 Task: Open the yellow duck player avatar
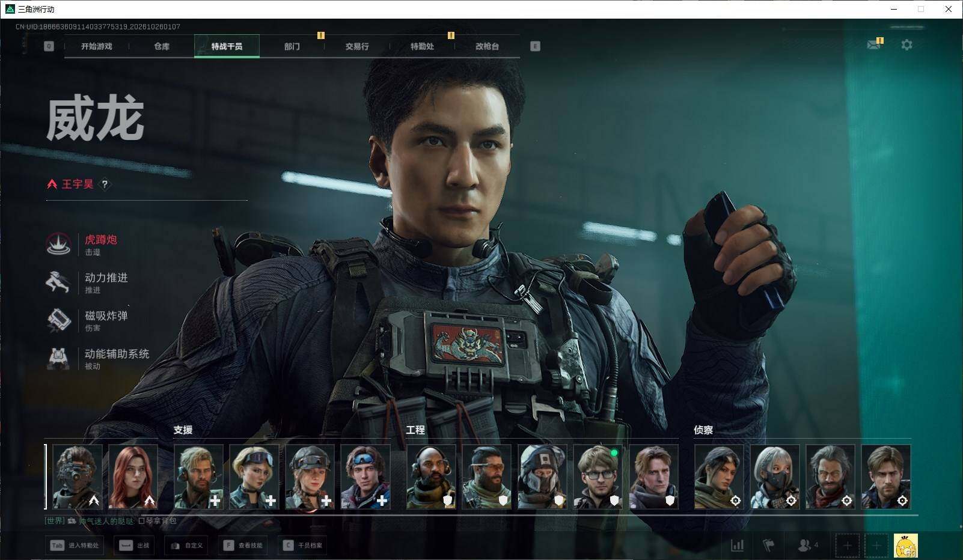pos(905,546)
